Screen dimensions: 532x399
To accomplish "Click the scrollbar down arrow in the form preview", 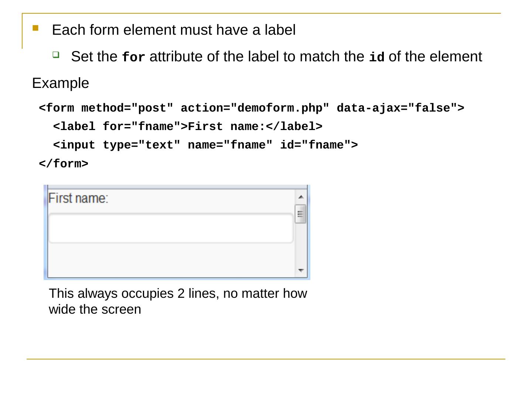I will click(x=301, y=270).
